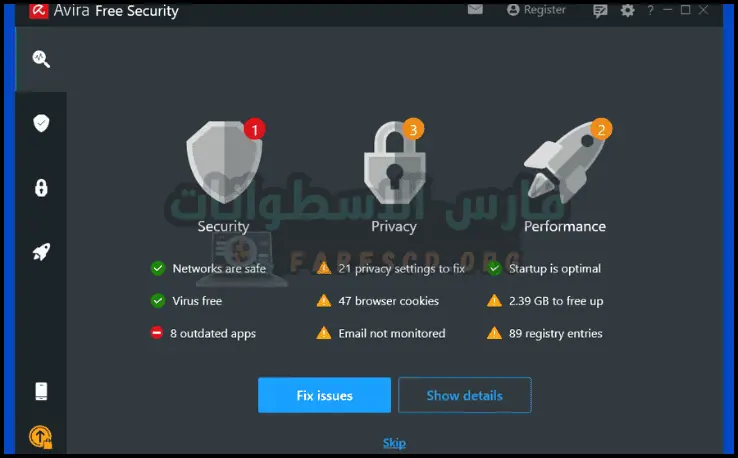Click the question mark help icon
This screenshot has height=458, width=738.
coord(651,11)
